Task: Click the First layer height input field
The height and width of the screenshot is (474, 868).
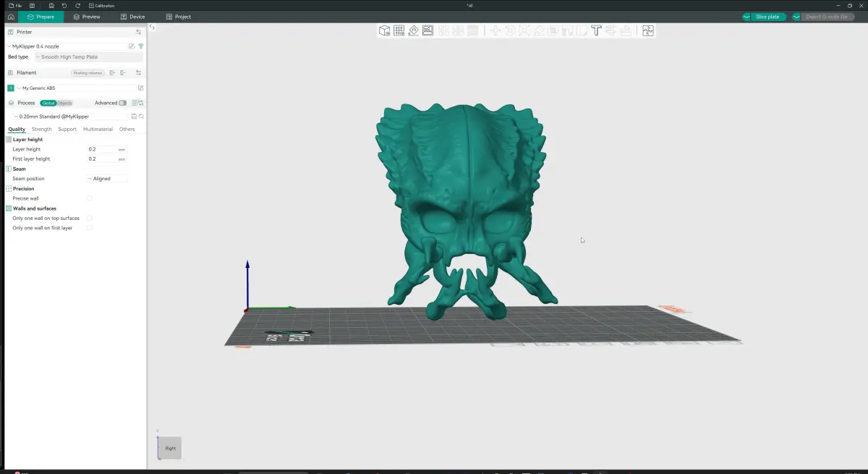Action: (106, 158)
